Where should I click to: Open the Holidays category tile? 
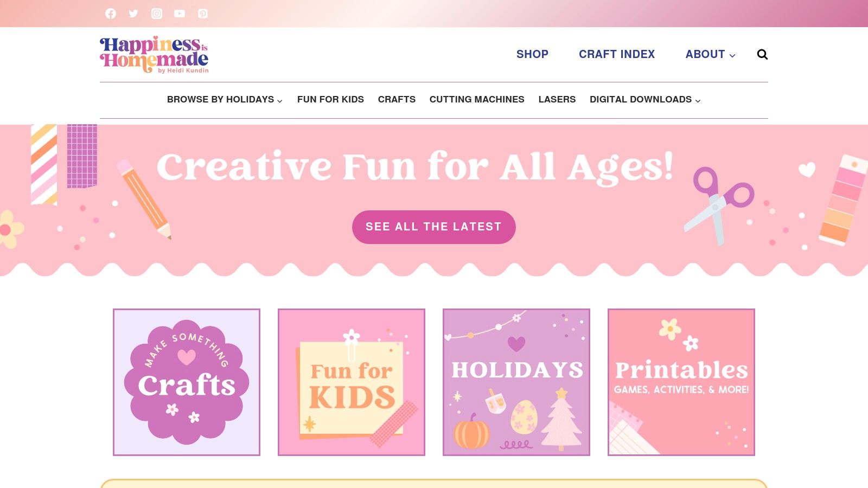click(x=516, y=382)
